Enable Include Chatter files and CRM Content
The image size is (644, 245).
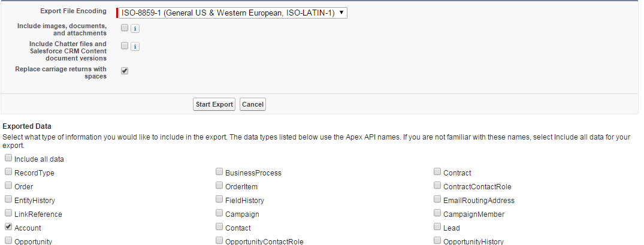(125, 46)
